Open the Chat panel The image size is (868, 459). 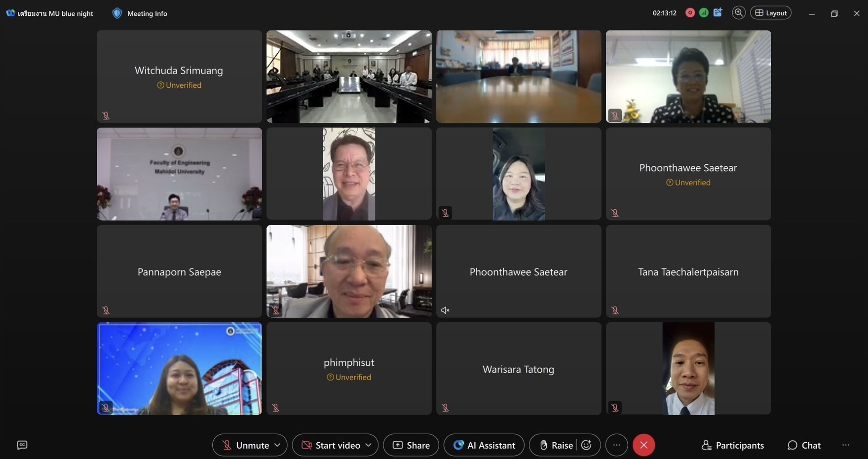point(804,445)
